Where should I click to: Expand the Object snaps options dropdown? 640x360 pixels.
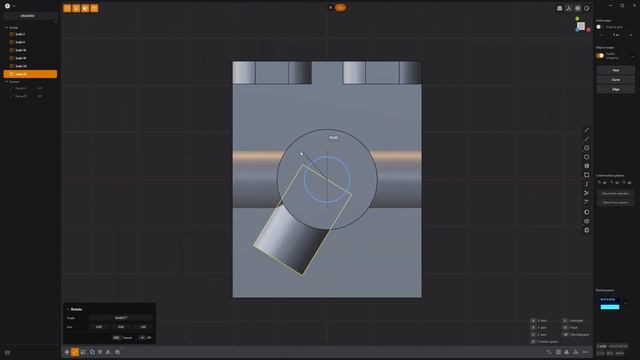pyautogui.click(x=632, y=56)
